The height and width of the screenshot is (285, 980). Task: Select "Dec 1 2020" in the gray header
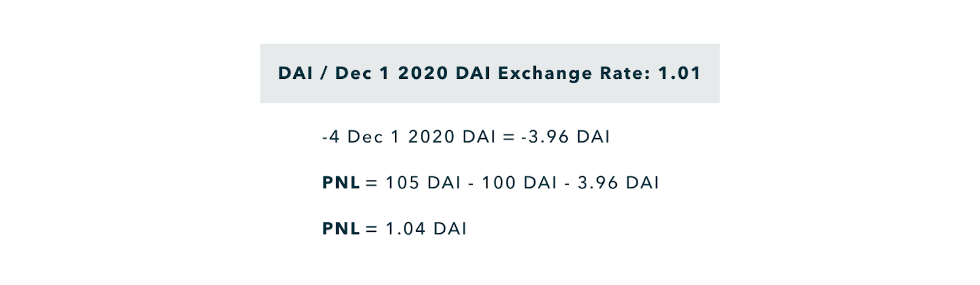[x=392, y=73]
